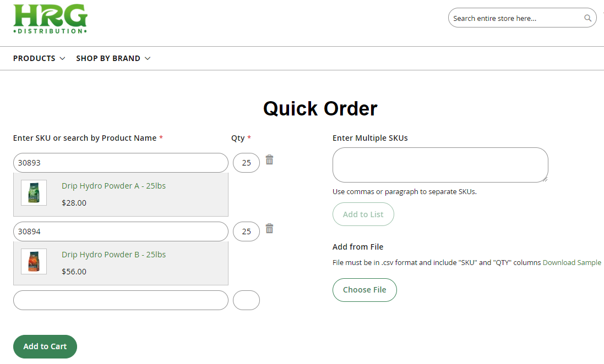Click the 'Use commas or paragraph' hint text
Screen dimensions: 604x364
tap(405, 191)
